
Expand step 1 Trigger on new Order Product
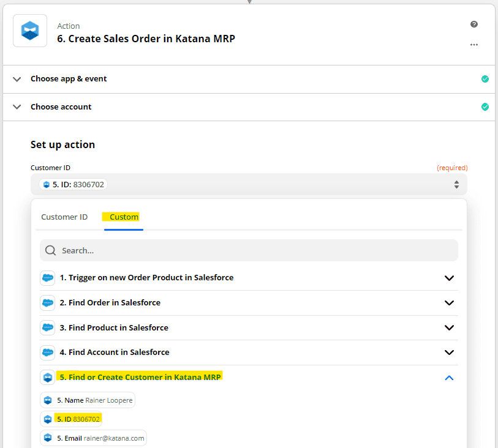449,278
